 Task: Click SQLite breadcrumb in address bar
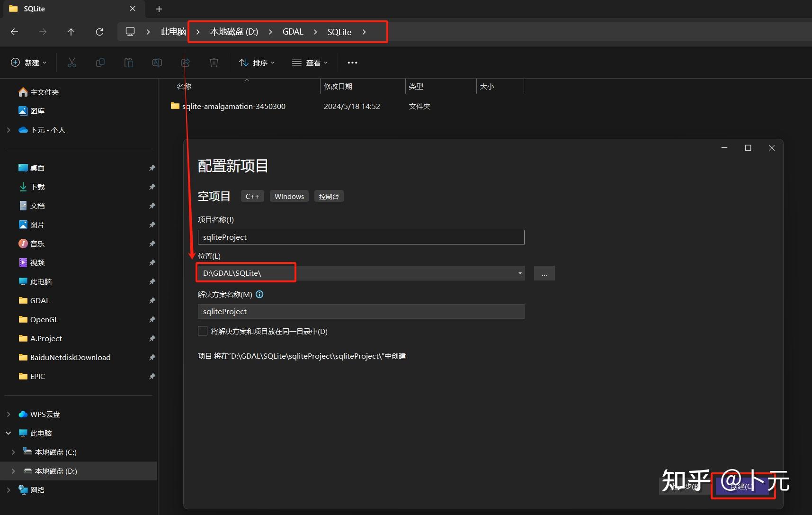pos(339,32)
